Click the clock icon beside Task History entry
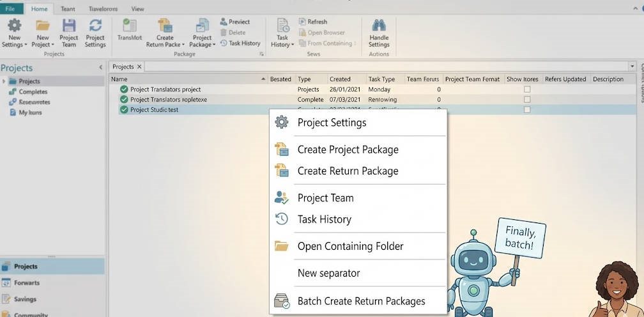Screen dimensions: 644x317 pyautogui.click(x=281, y=219)
